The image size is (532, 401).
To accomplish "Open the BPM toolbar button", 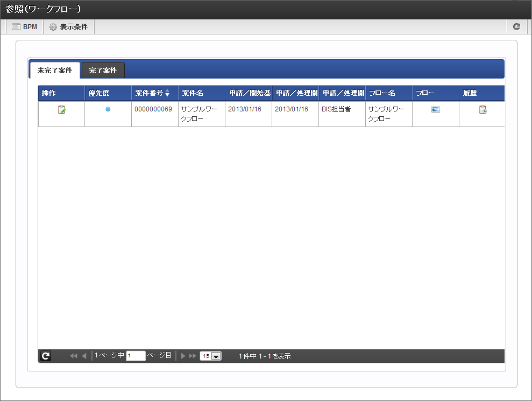I will pos(25,27).
